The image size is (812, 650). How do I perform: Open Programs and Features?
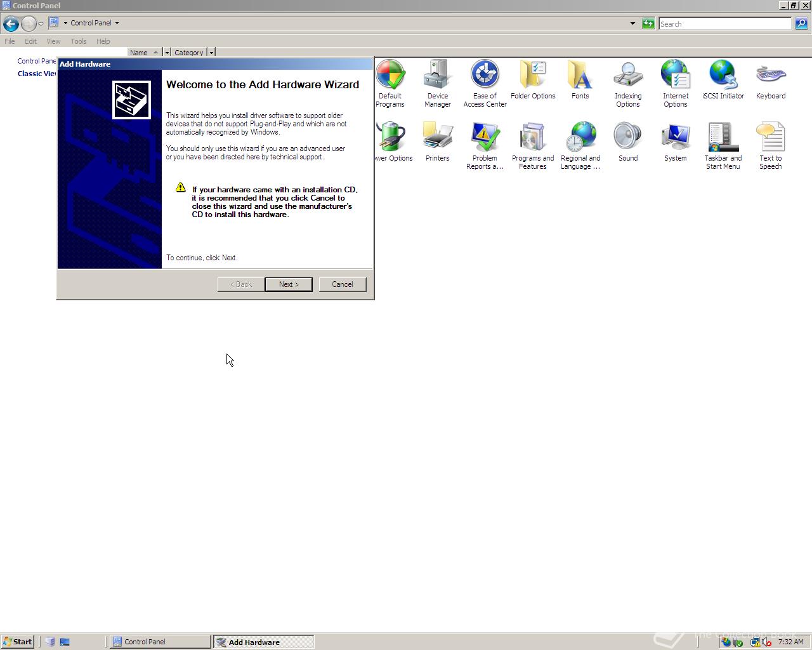tap(533, 145)
